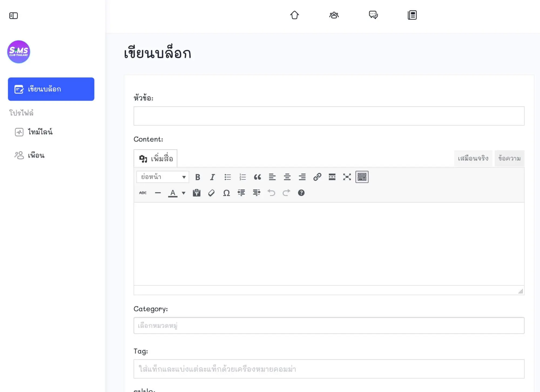Open the members group icon
540x392 pixels.
[334, 15]
